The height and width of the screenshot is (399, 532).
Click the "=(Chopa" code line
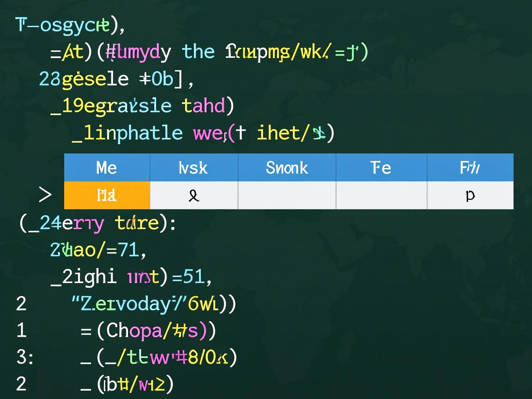[x=148, y=330]
